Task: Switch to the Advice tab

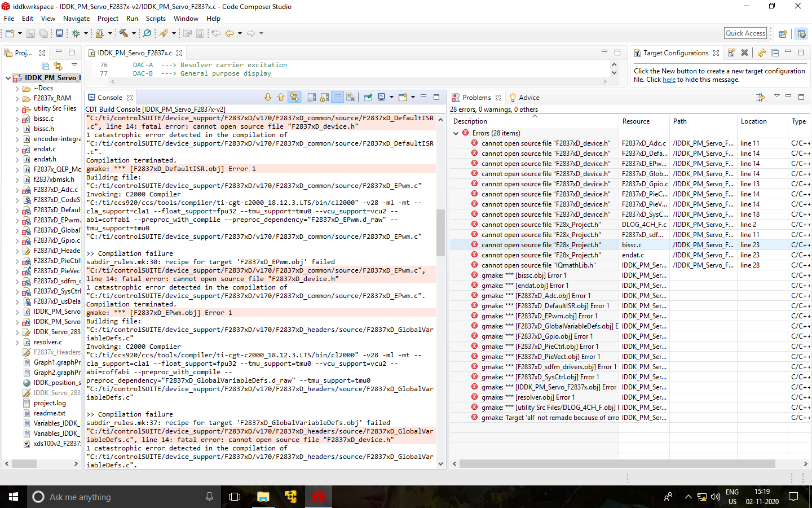Action: 528,97
